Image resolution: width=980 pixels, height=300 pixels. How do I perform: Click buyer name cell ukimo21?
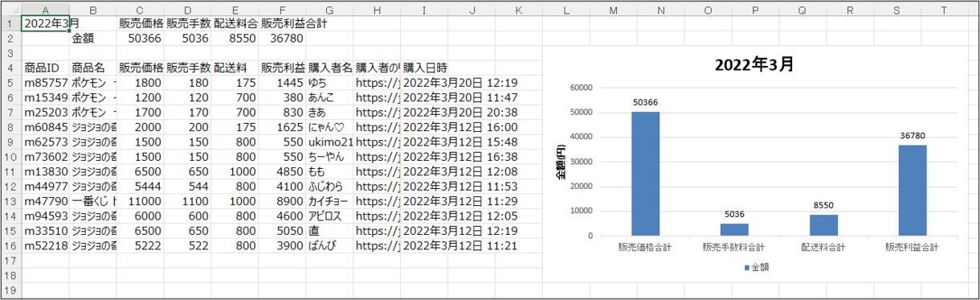pyautogui.click(x=329, y=142)
